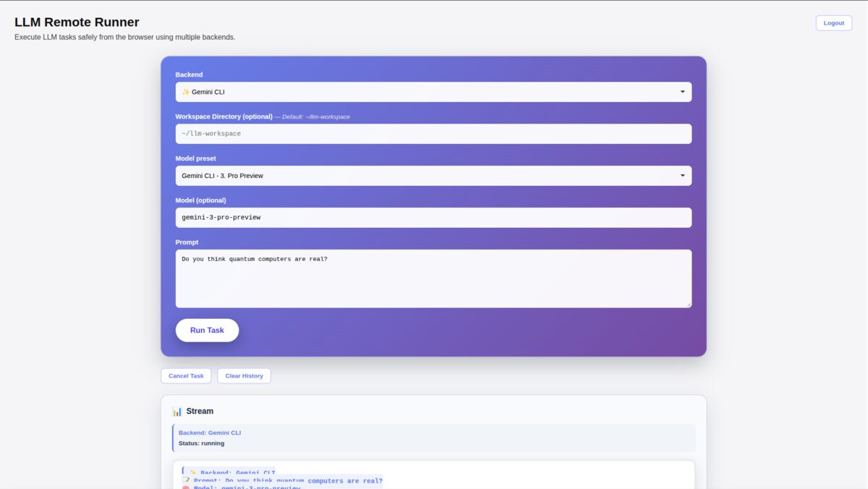
Task: Click the 'Default: ~/llm-workspace' hint text
Action: point(315,116)
